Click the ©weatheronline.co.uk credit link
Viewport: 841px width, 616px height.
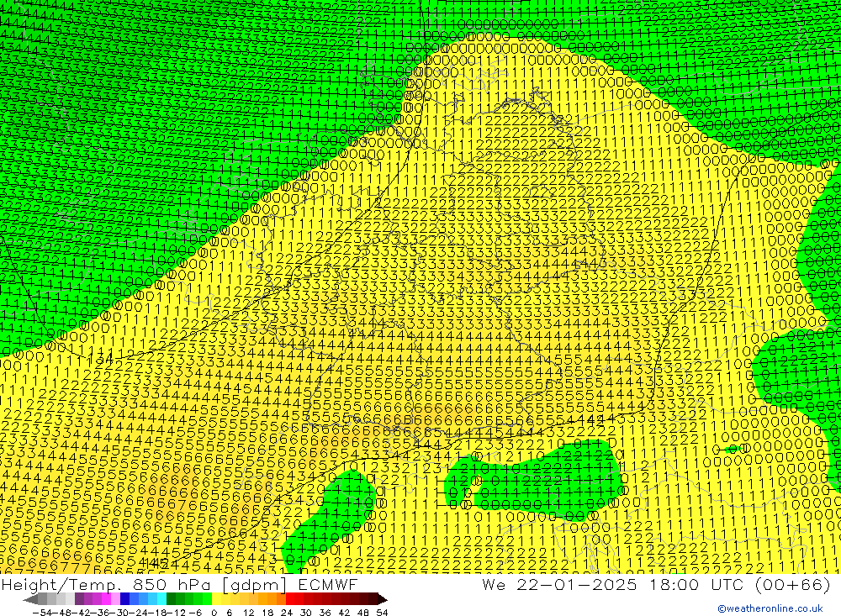point(770,608)
